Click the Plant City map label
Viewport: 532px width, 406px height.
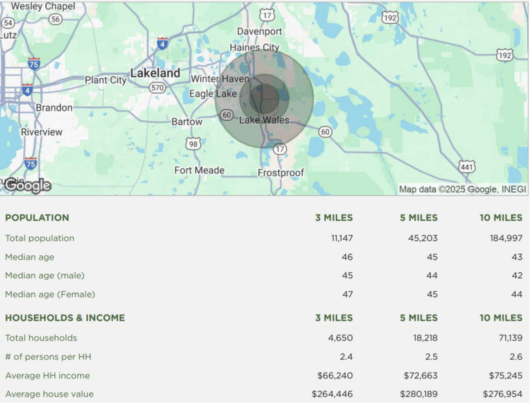tap(105, 80)
